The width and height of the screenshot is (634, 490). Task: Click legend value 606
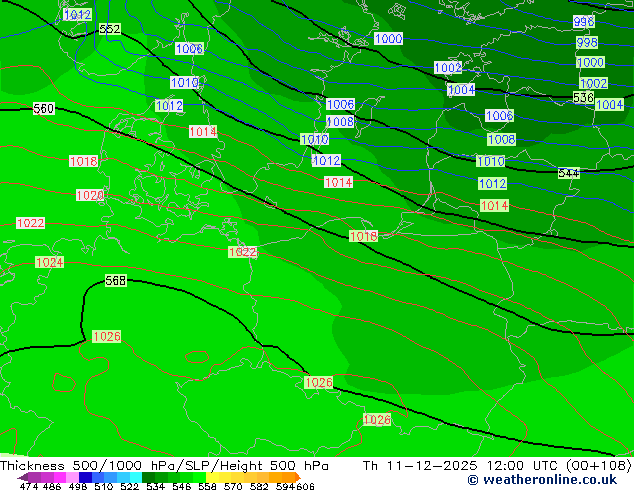305,486
